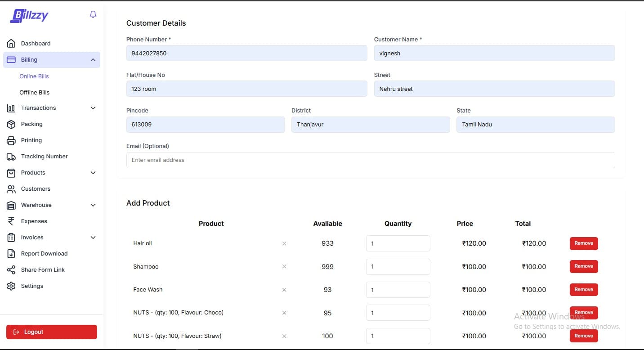Open Settings via the gear icon
644x350 pixels.
coord(11,286)
